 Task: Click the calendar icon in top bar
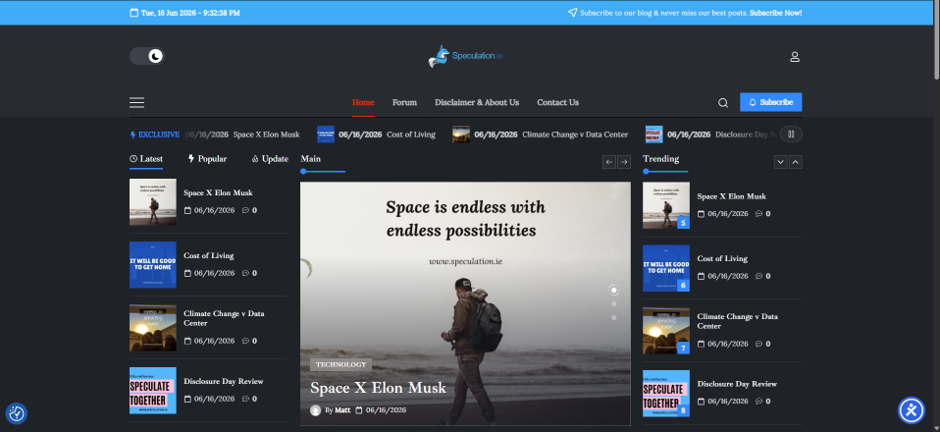[134, 13]
